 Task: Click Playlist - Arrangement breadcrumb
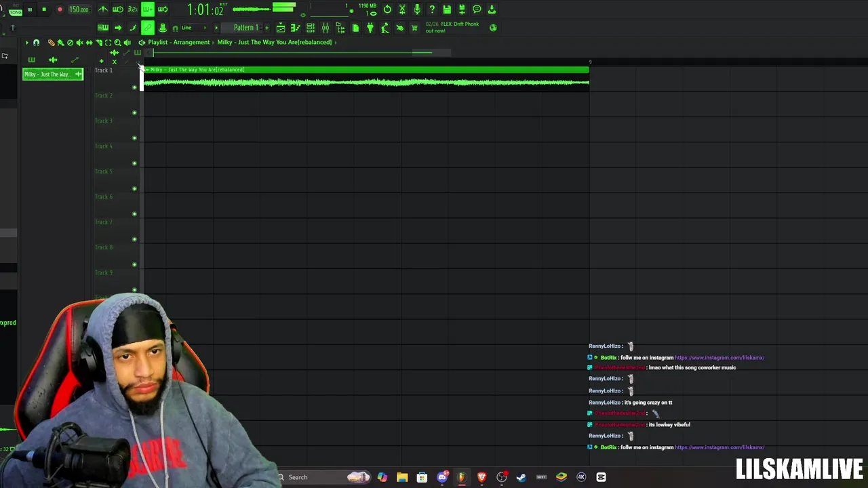(179, 42)
